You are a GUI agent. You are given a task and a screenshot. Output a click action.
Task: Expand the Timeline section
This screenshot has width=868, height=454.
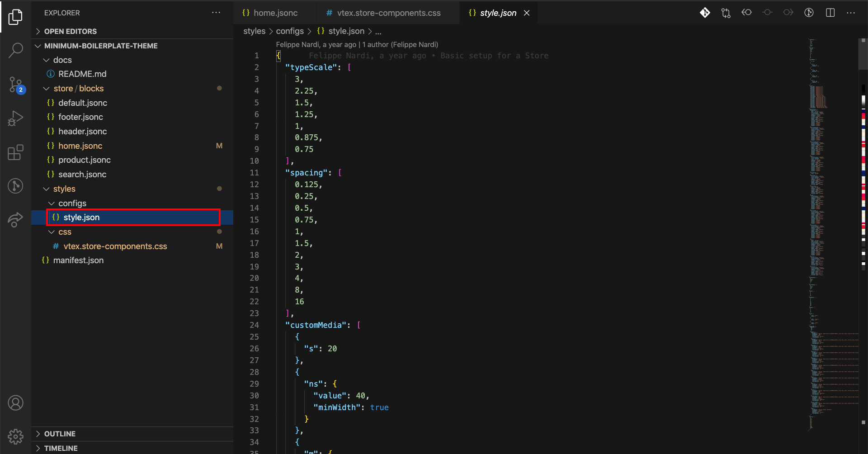(x=132, y=448)
